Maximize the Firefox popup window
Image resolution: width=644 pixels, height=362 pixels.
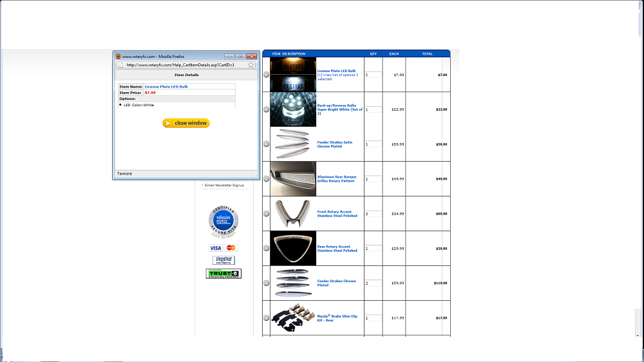(239, 56)
